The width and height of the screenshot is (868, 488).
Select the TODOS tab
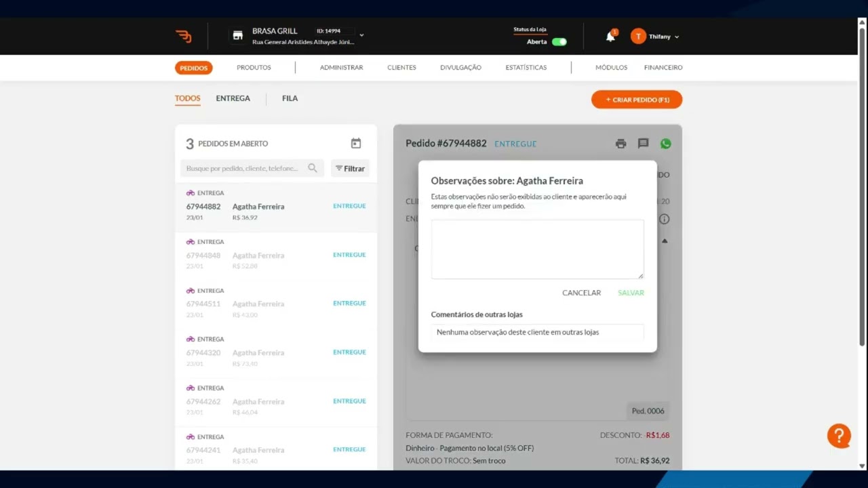pyautogui.click(x=188, y=98)
